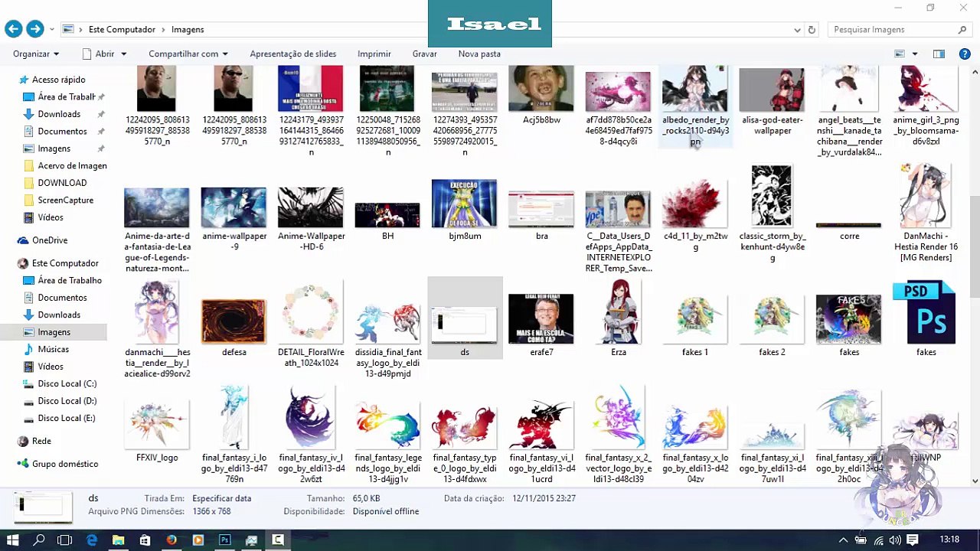
Task: Launch Firefox from the taskbar
Action: (171, 540)
